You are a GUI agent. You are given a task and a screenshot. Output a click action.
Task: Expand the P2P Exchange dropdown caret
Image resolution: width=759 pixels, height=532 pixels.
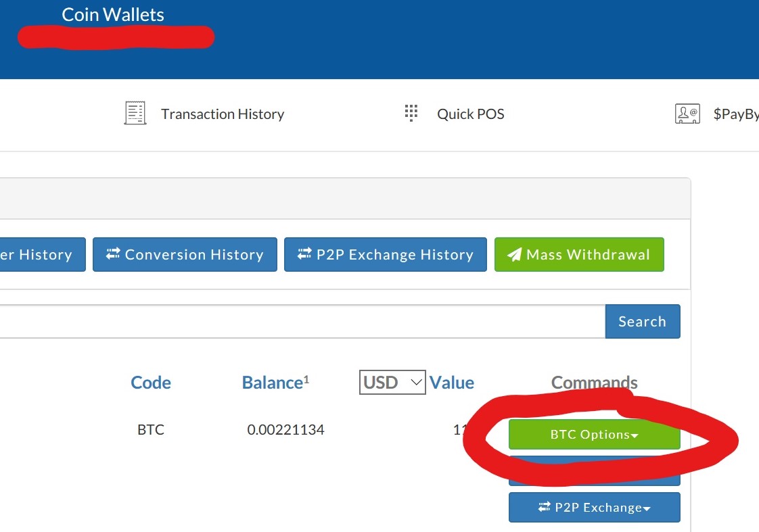point(647,508)
